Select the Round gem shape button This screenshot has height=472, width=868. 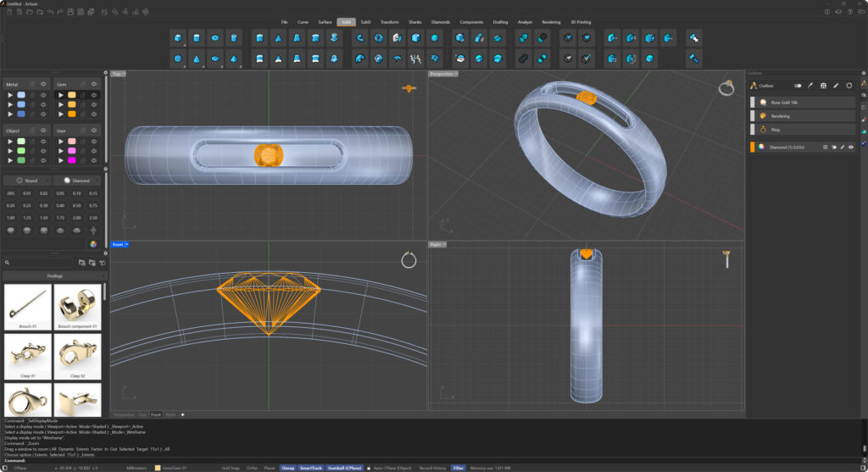point(26,180)
